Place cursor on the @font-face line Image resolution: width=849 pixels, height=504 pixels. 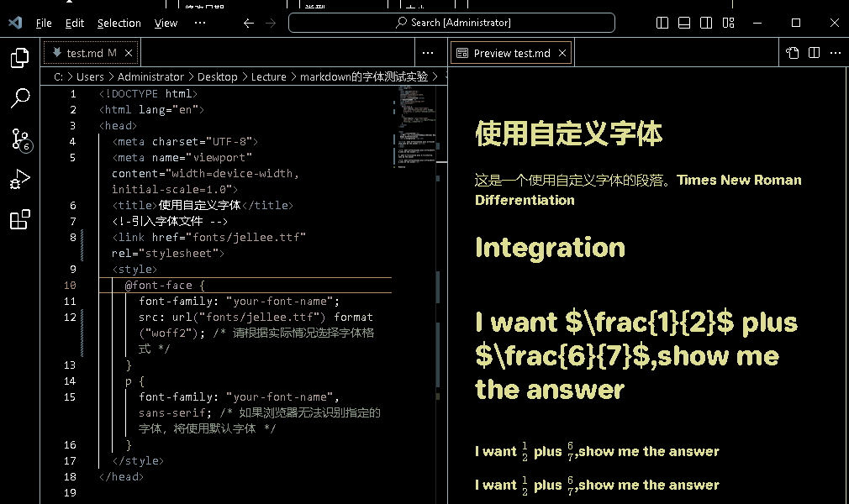pos(165,286)
